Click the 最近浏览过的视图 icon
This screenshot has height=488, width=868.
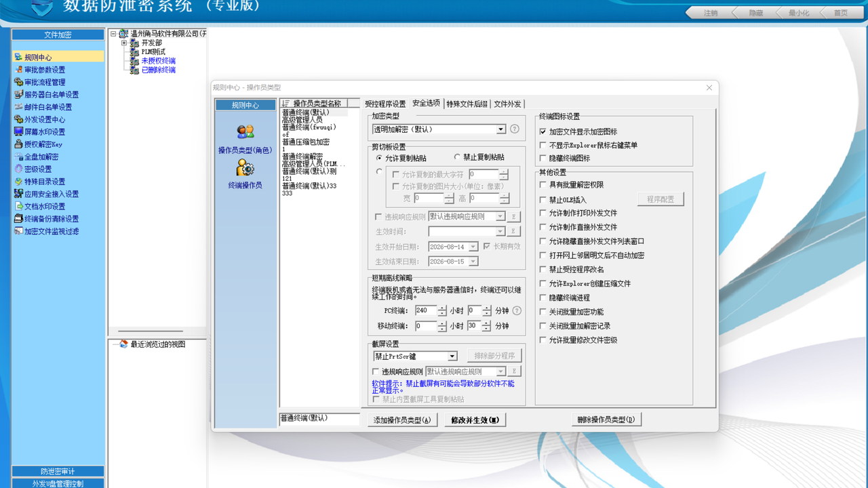[x=123, y=344]
